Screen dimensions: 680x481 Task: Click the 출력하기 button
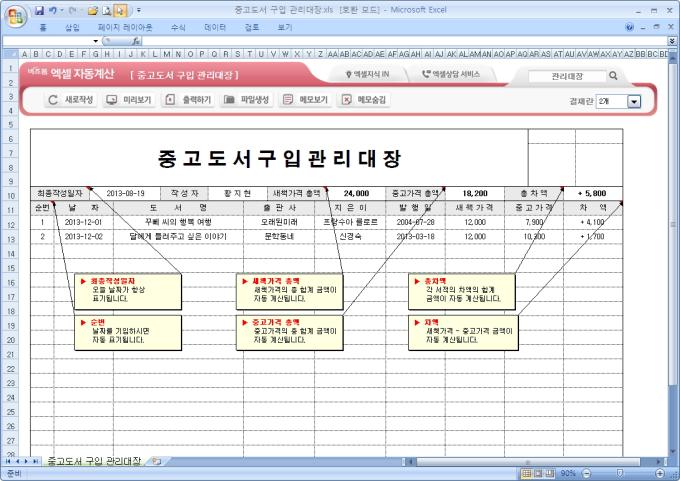(x=188, y=100)
